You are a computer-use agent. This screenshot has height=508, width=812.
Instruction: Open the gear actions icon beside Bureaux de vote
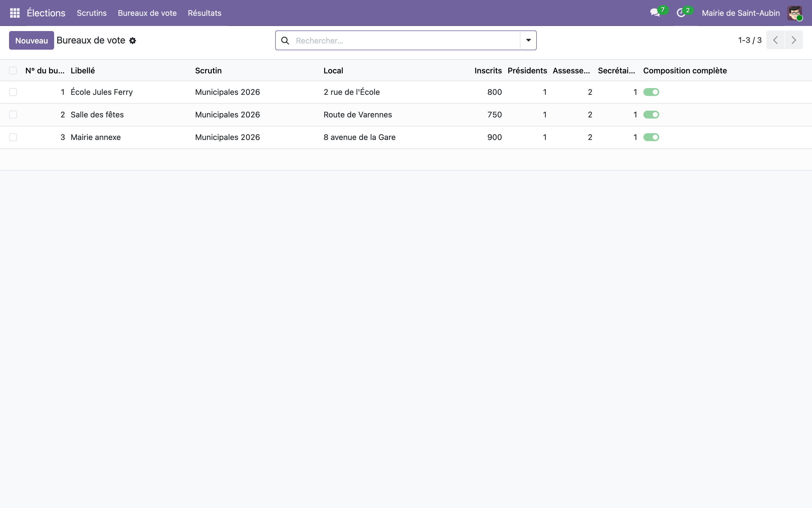pos(133,41)
